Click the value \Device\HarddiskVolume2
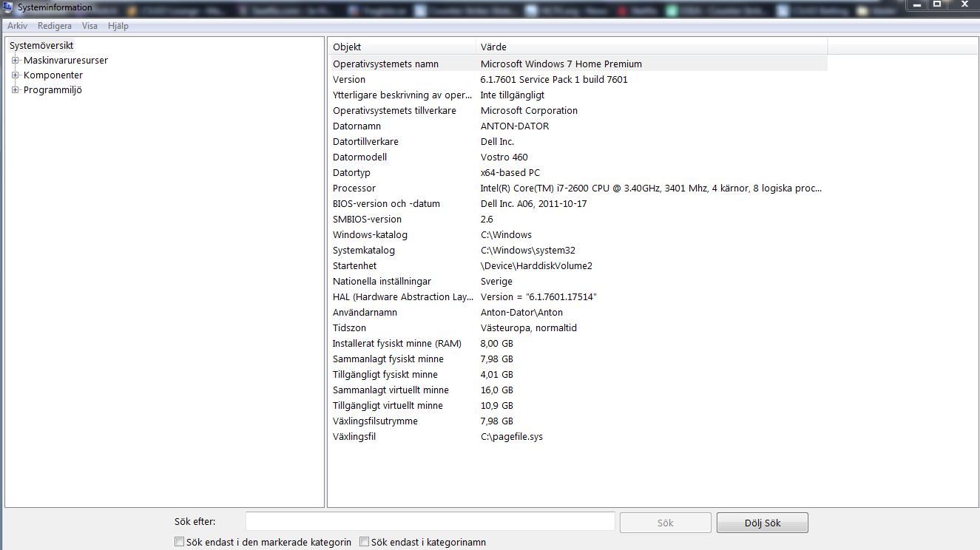This screenshot has width=980, height=550. click(537, 266)
